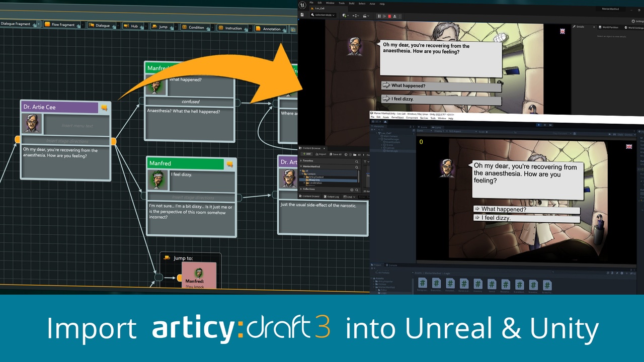
Task: Stop the Unreal play session
Action: click(x=389, y=16)
